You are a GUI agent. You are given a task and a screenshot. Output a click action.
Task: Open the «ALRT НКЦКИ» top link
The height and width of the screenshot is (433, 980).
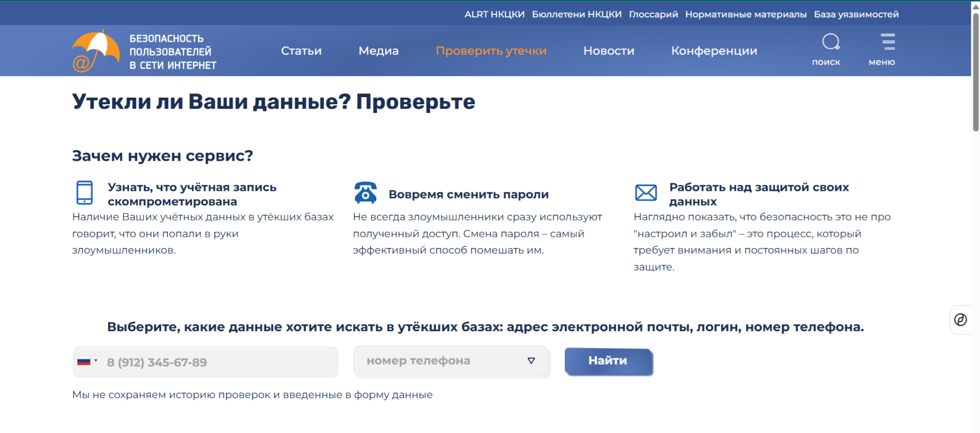pyautogui.click(x=494, y=14)
